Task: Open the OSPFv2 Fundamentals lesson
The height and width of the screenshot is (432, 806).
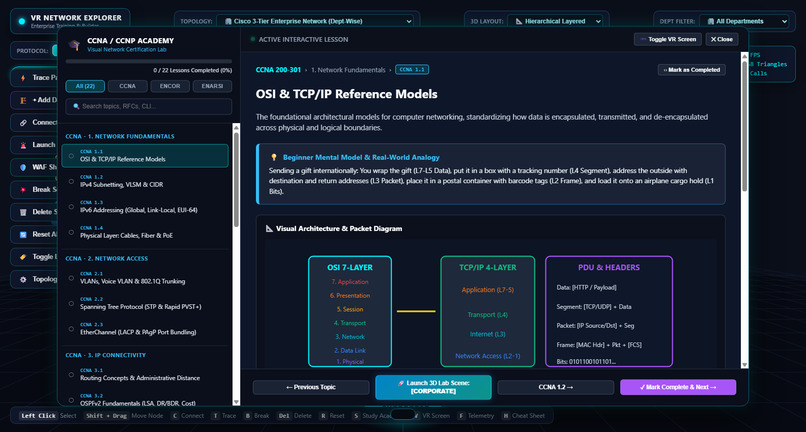Action: click(145, 399)
